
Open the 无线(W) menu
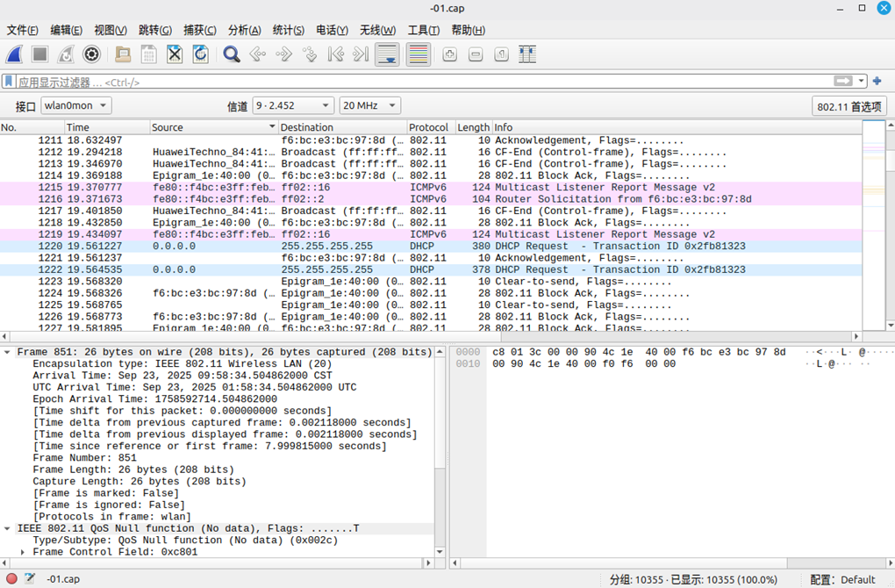378,30
